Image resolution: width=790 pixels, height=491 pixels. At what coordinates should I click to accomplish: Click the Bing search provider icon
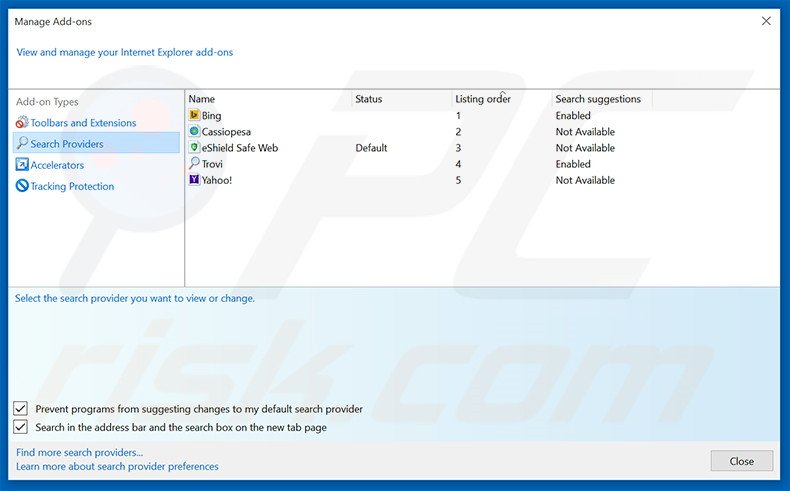click(194, 116)
